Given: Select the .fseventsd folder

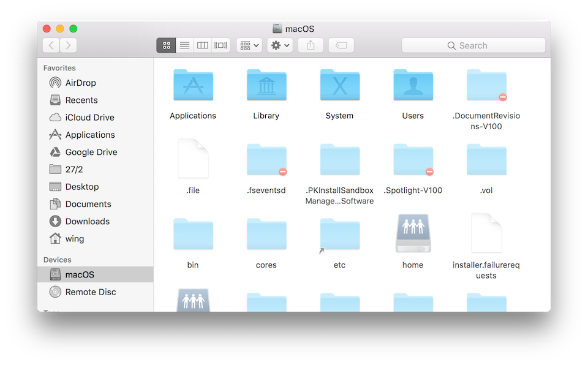Looking at the screenshot, I should 266,159.
